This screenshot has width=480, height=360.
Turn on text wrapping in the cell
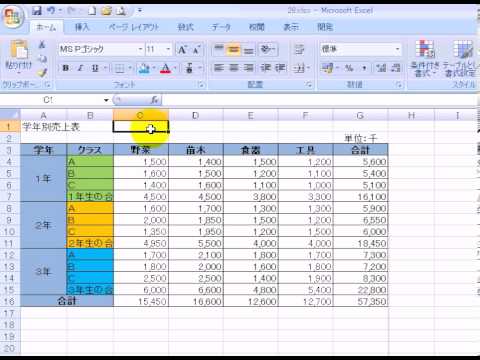click(x=299, y=50)
